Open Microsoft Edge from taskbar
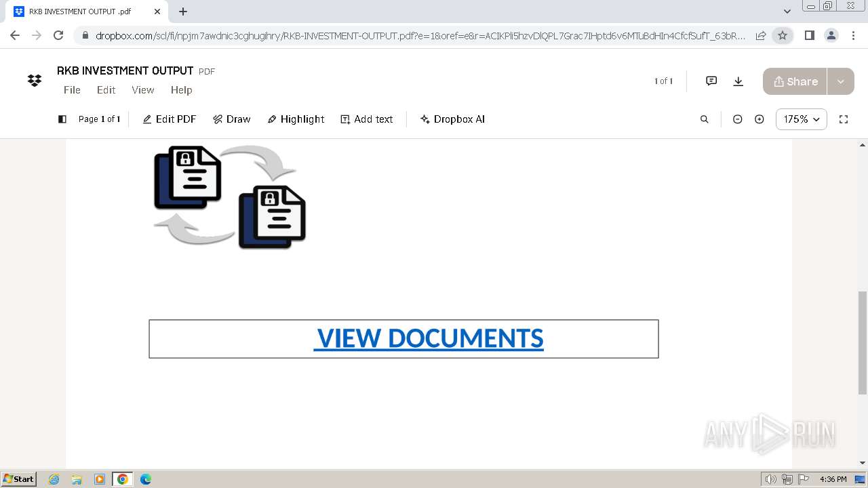Screen dimensions: 868x488 pyautogui.click(x=146, y=479)
